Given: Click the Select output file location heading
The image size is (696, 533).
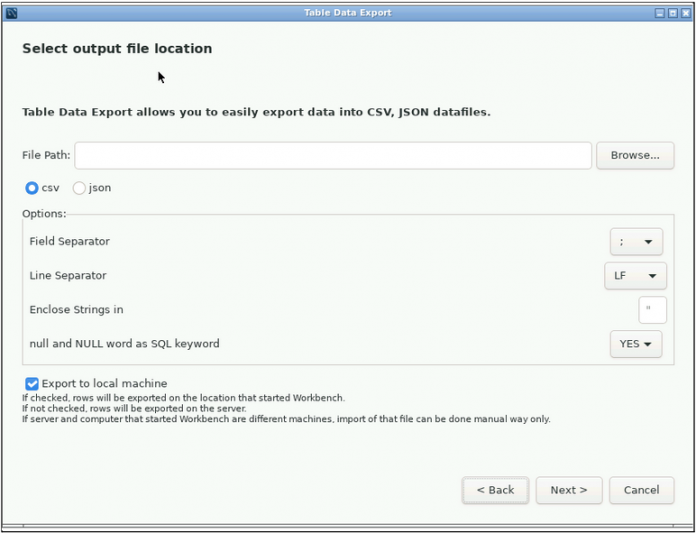Looking at the screenshot, I should pos(117,49).
